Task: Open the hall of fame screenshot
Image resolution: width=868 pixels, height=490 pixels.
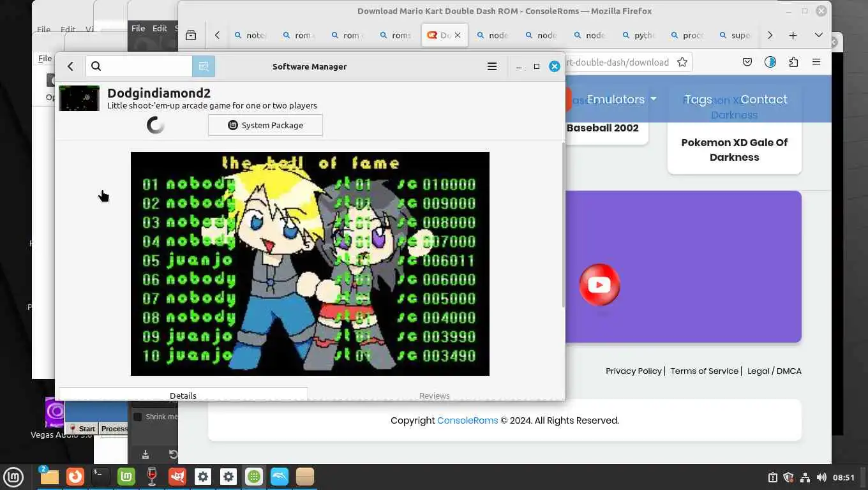Action: (x=310, y=264)
